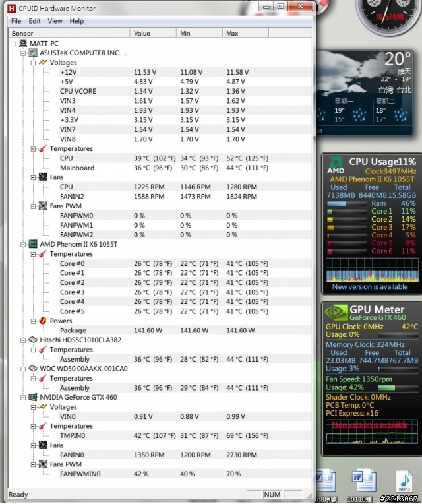The image size is (422, 504).
Task: Click the Value column header
Action: (x=153, y=33)
